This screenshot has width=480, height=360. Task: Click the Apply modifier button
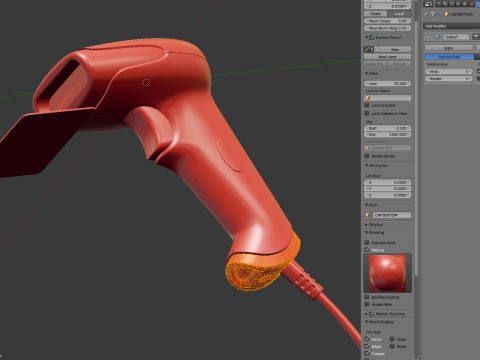449,48
